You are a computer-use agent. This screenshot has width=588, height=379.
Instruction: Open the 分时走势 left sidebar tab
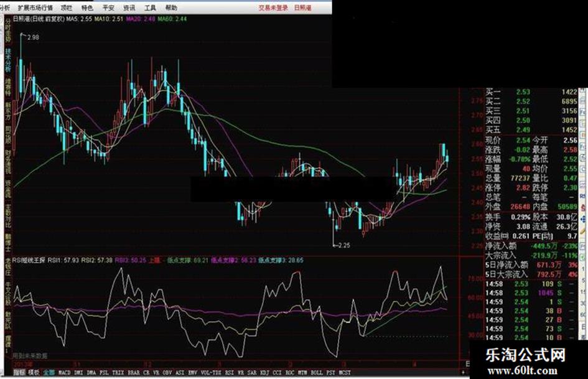tap(8, 31)
